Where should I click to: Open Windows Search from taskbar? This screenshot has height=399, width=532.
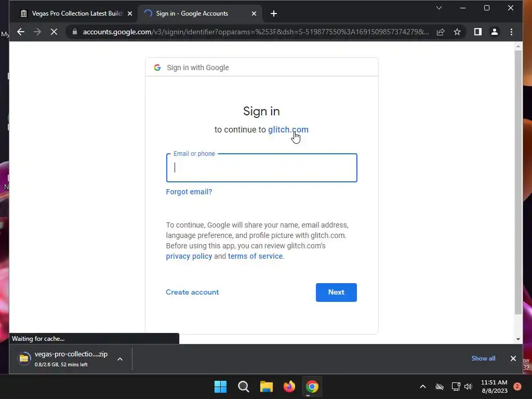tap(243, 387)
